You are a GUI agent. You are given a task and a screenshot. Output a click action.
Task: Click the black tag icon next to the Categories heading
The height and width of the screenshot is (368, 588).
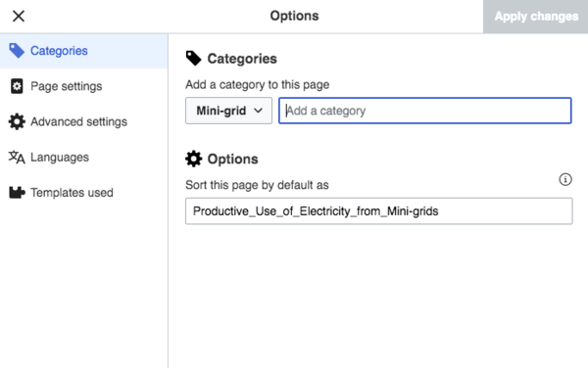(x=193, y=59)
